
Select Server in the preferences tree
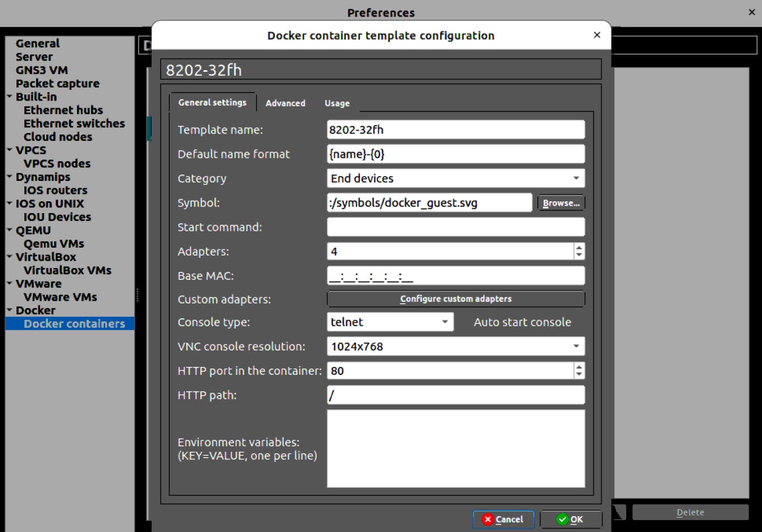pyautogui.click(x=34, y=57)
